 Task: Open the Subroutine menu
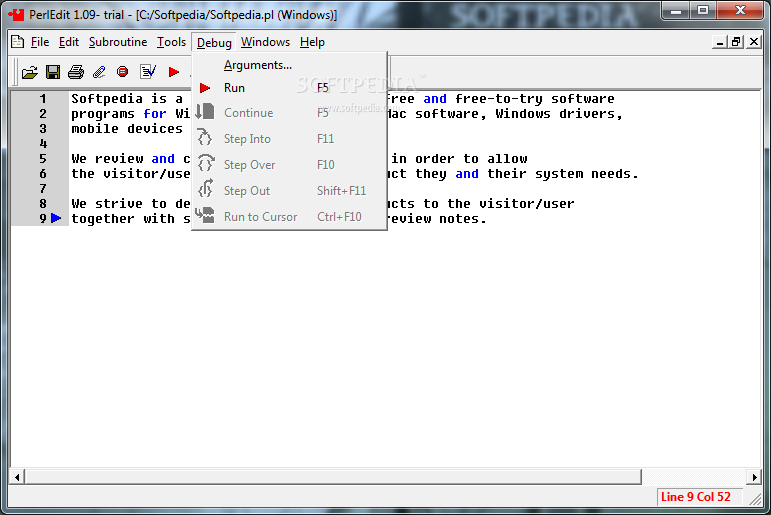[x=118, y=42]
